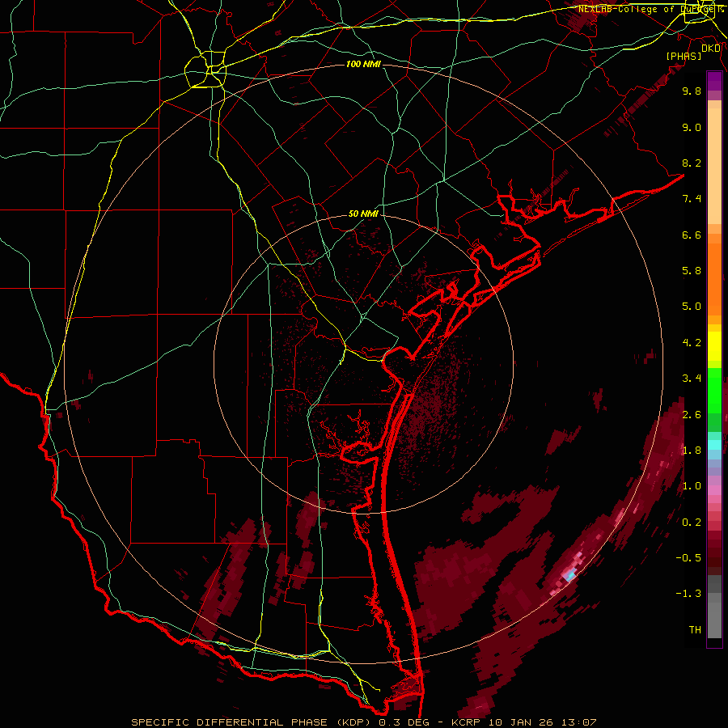Click the cyan high-KDP pixel in offshore echo
The width and height of the screenshot is (728, 728).
(x=570, y=576)
